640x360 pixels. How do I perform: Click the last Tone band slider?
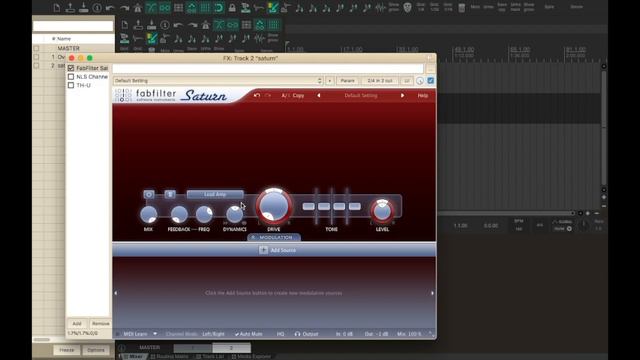point(355,206)
